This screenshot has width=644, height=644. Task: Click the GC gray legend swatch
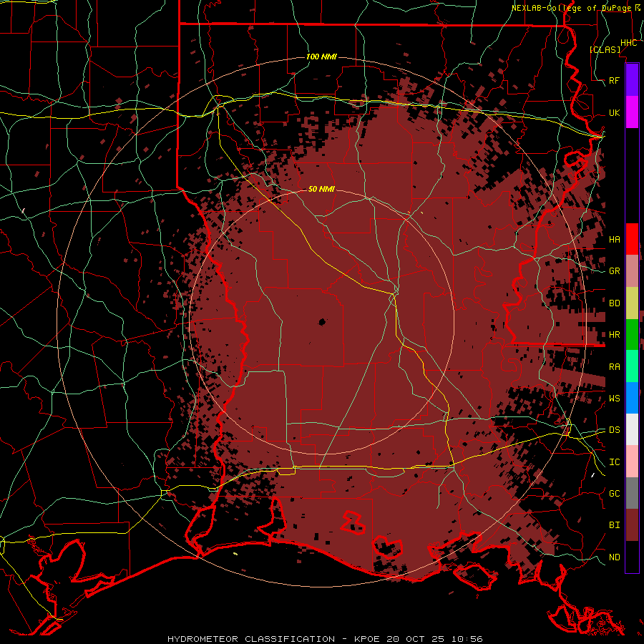[632, 493]
